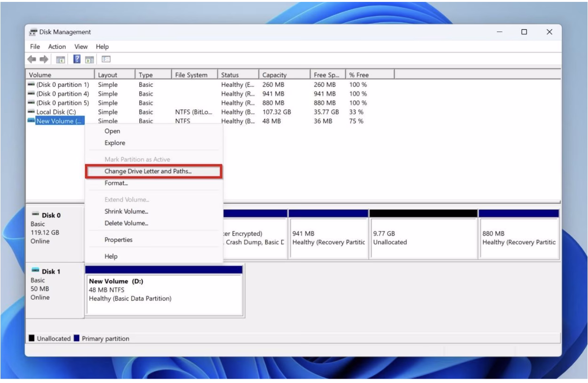
Task: Open Properties from the context menu
Action: pyautogui.click(x=118, y=240)
